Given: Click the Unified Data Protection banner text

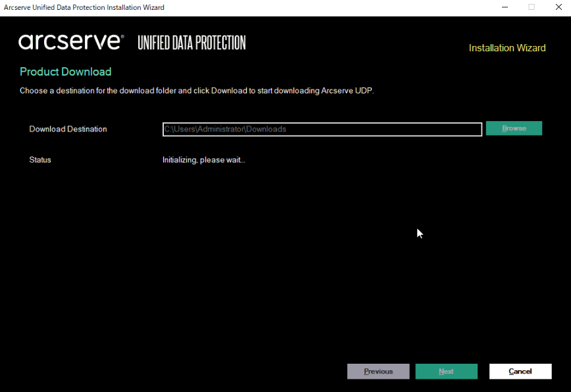Looking at the screenshot, I should pos(191,43).
